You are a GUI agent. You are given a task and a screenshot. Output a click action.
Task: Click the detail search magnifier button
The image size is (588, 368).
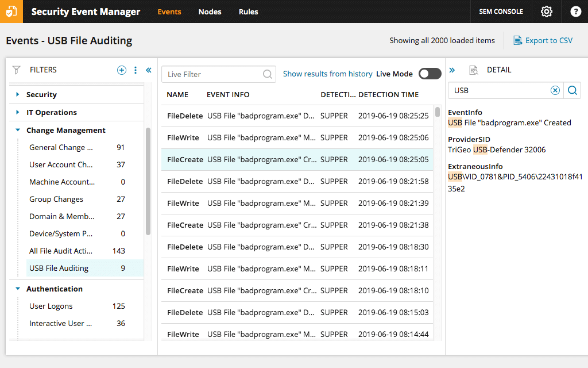pyautogui.click(x=572, y=90)
